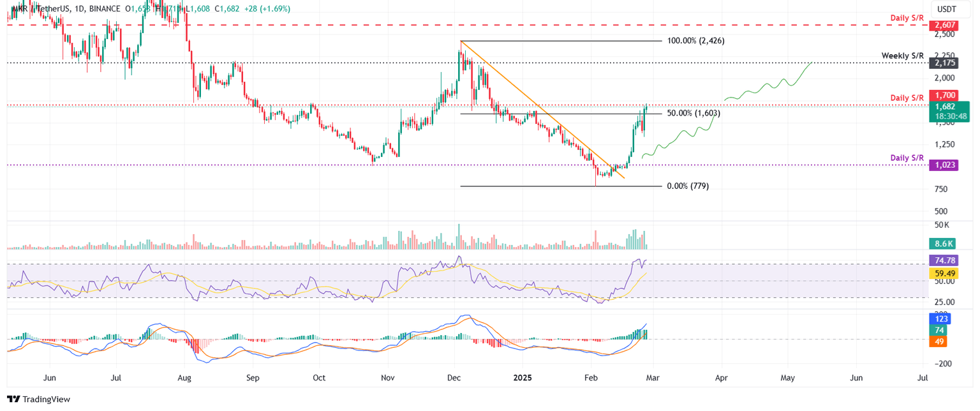Select the red 2,607 price tag
The image size is (980, 411).
click(945, 25)
